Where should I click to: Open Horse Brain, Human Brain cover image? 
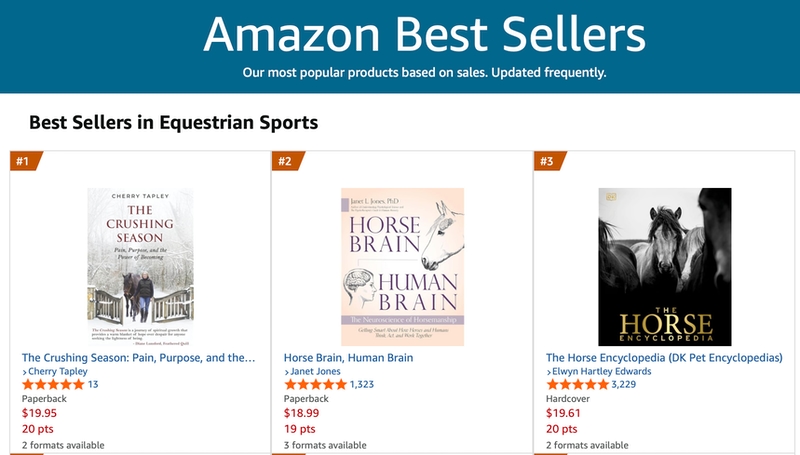pyautogui.click(x=395, y=267)
